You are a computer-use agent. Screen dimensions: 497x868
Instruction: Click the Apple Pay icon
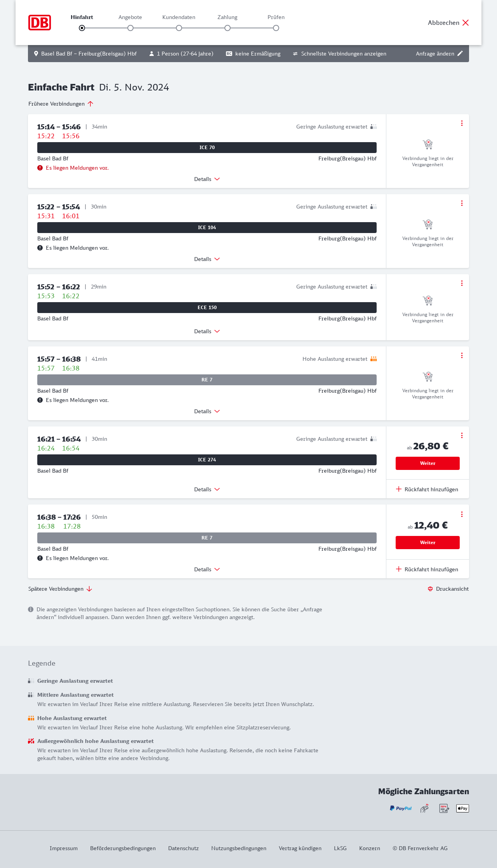point(462,808)
